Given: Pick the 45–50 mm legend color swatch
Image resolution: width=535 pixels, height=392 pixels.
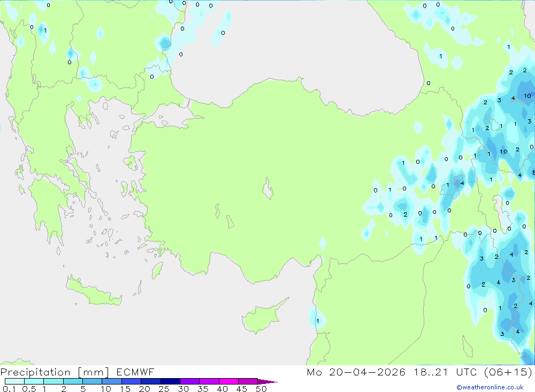Looking at the screenshot, I should [x=248, y=381].
